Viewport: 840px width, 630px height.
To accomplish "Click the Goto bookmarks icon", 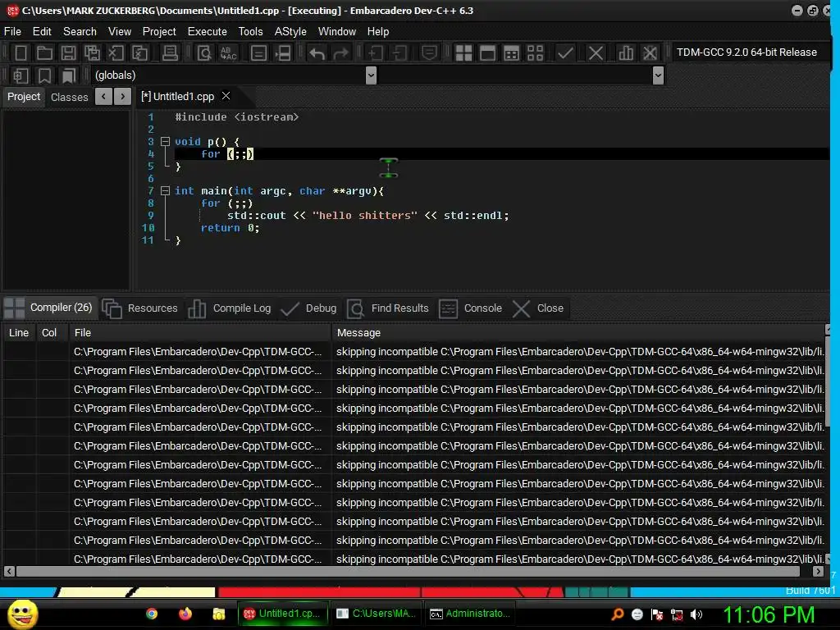I will point(68,75).
